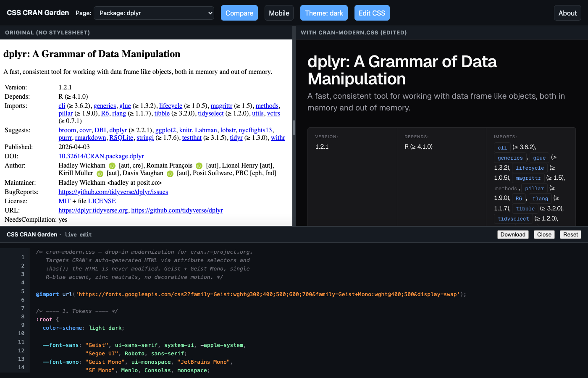Open the generics link in original pane
Viewport: 588px width, 378px height.
pyautogui.click(x=105, y=106)
